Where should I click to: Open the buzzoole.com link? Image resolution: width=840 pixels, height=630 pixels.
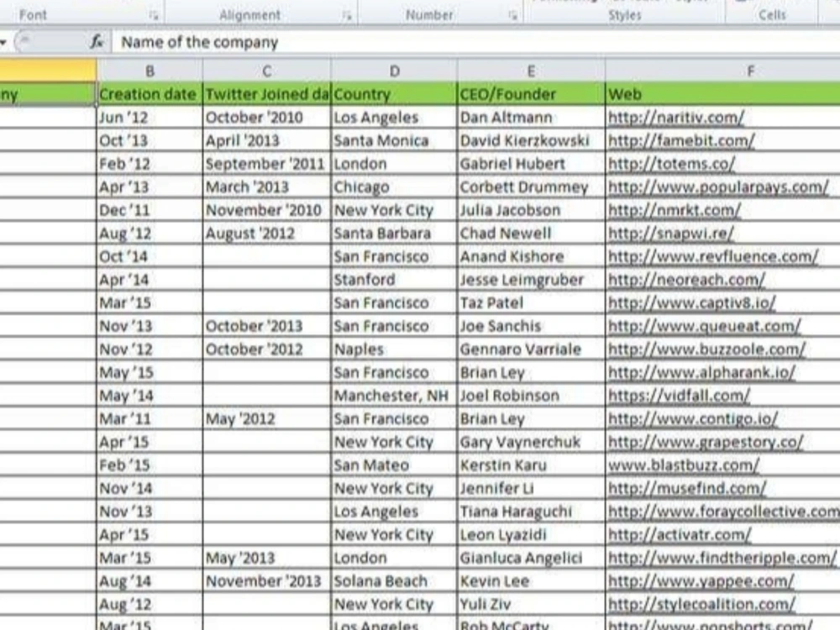707,349
